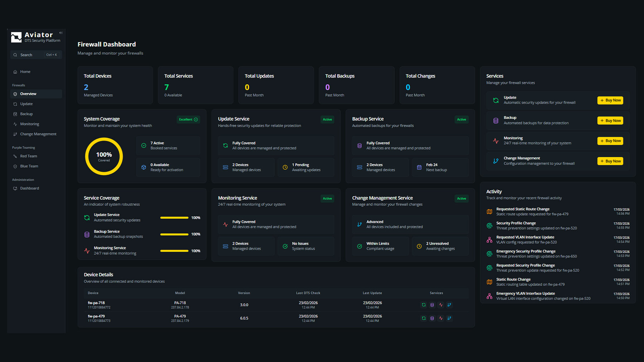Open the Overview menu item
This screenshot has height=362, width=644.
pyautogui.click(x=28, y=94)
